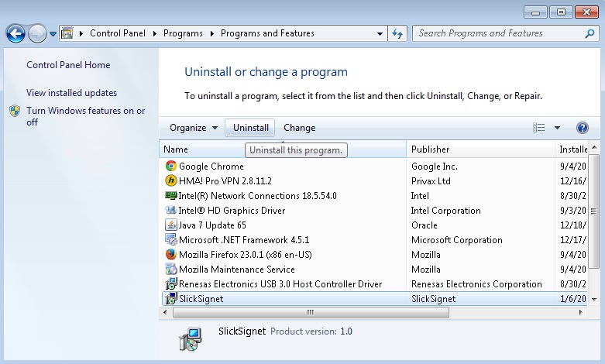The height and width of the screenshot is (364, 605).
Task: Select Intel HD Graphics Driver entry
Action: click(232, 211)
